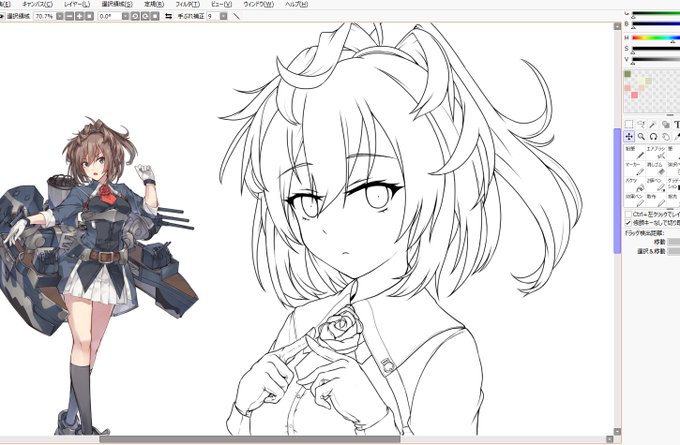Select the Rotate view tool
This screenshot has width=680, height=445.
coord(653,137)
